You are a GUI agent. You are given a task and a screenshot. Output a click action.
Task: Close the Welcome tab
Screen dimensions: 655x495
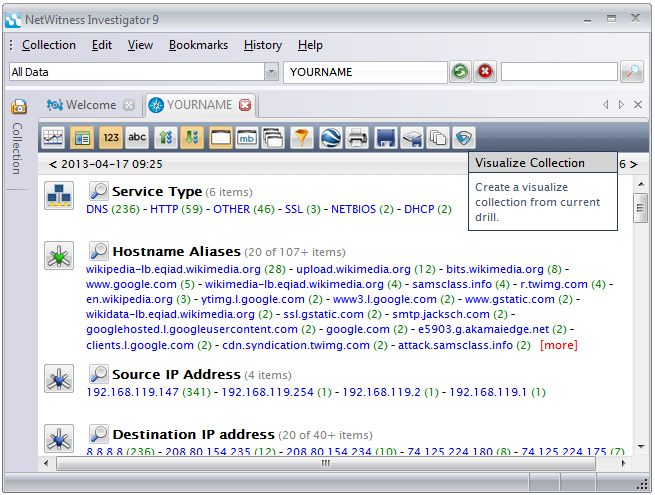click(x=129, y=105)
